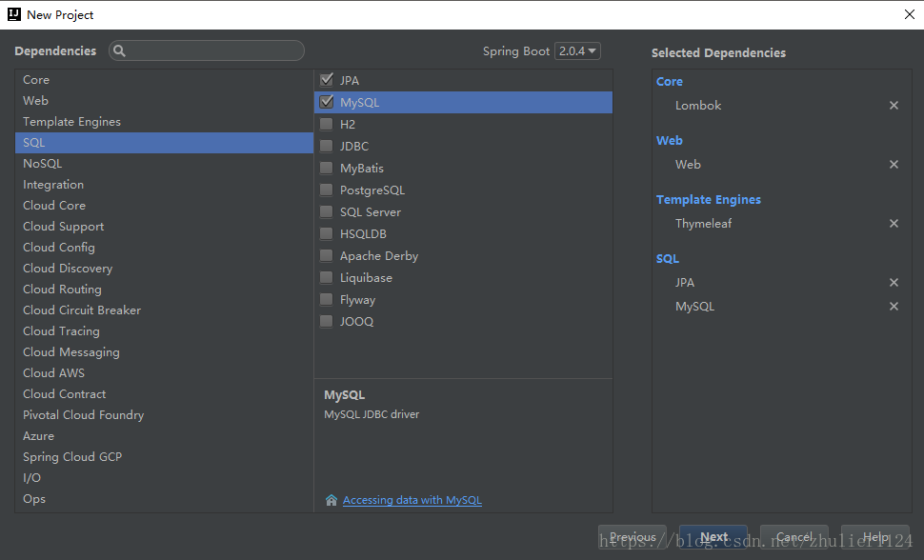Remove Web from selected dependencies

click(894, 165)
